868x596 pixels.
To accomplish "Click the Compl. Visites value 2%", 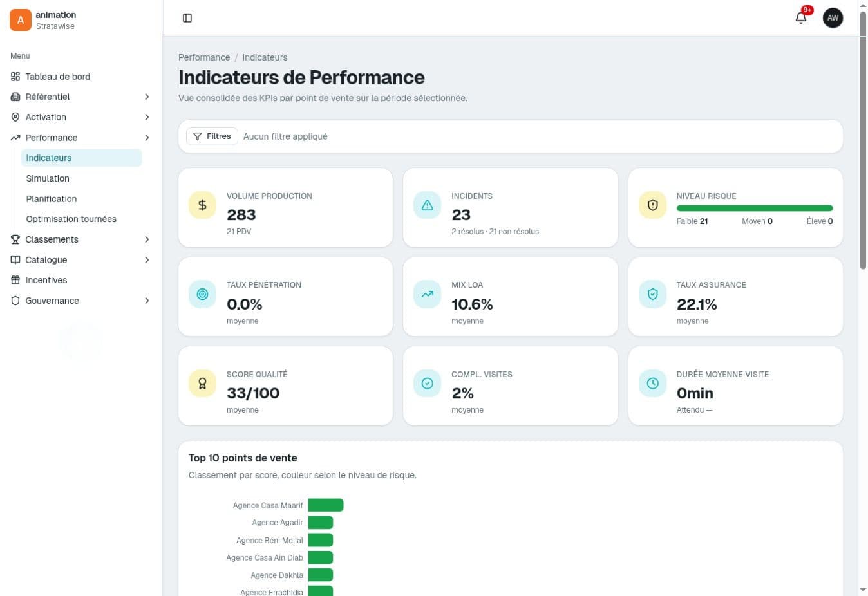I will tap(463, 393).
